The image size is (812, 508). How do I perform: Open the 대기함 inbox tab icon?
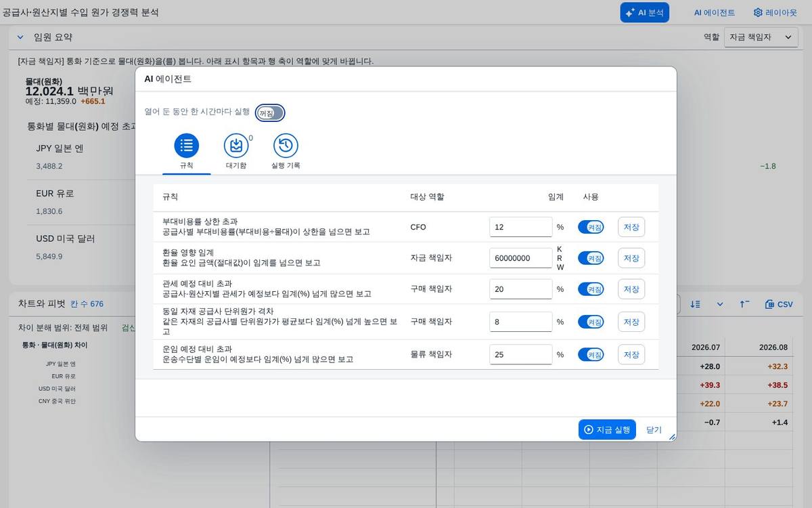[x=236, y=146]
